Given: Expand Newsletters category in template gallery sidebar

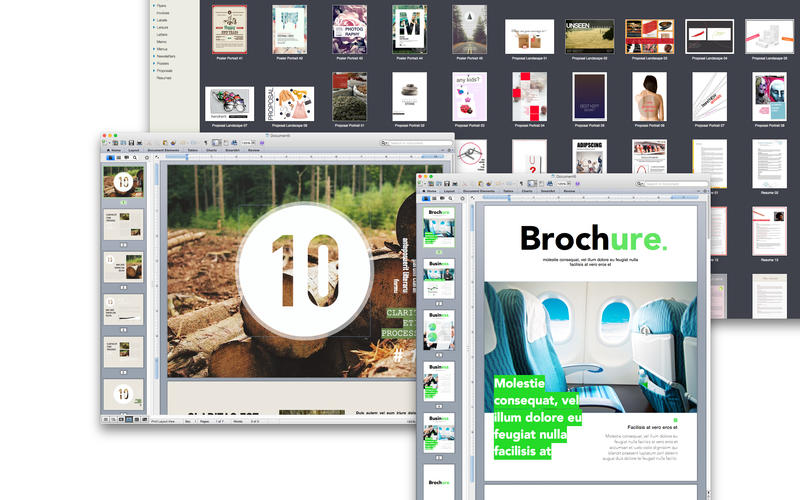Looking at the screenshot, I should coord(154,56).
